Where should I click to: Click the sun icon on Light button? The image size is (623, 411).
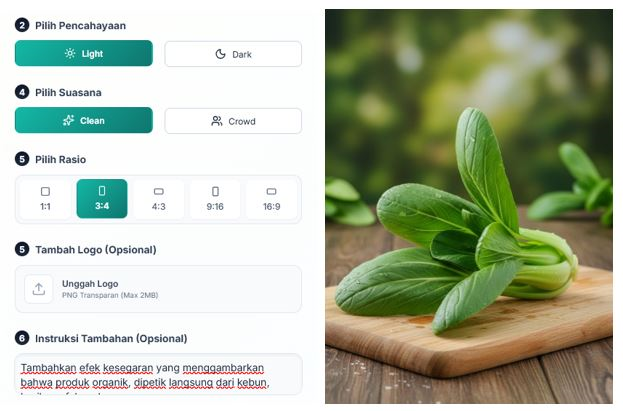70,53
